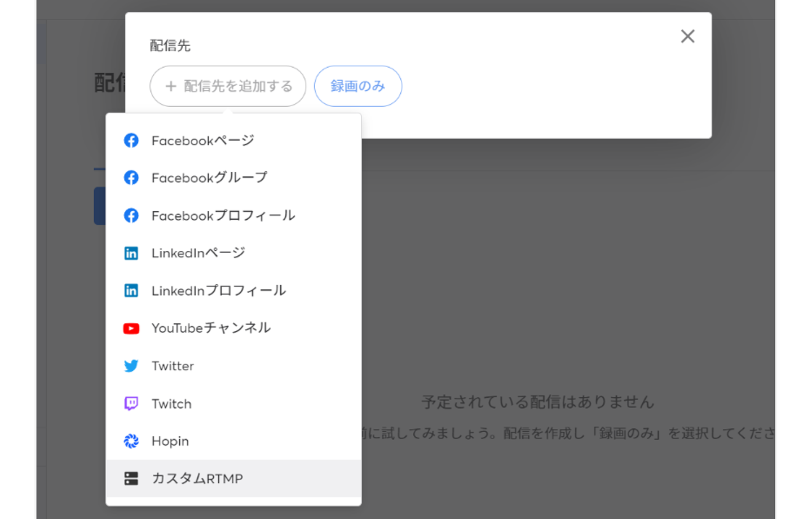Click the Facebook icon beside Facebookプロフィール
This screenshot has width=812, height=519.
click(131, 215)
